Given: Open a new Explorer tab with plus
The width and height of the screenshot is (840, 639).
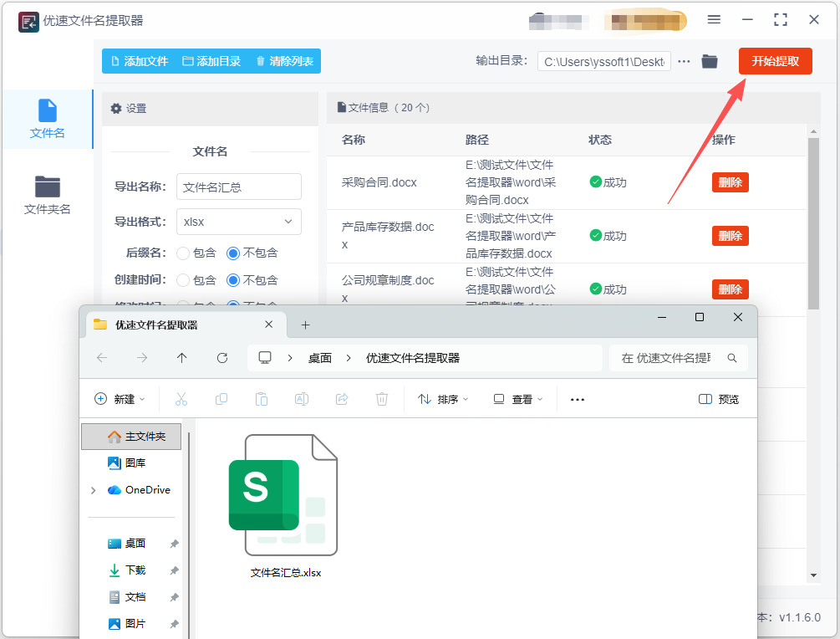Looking at the screenshot, I should click(x=305, y=325).
